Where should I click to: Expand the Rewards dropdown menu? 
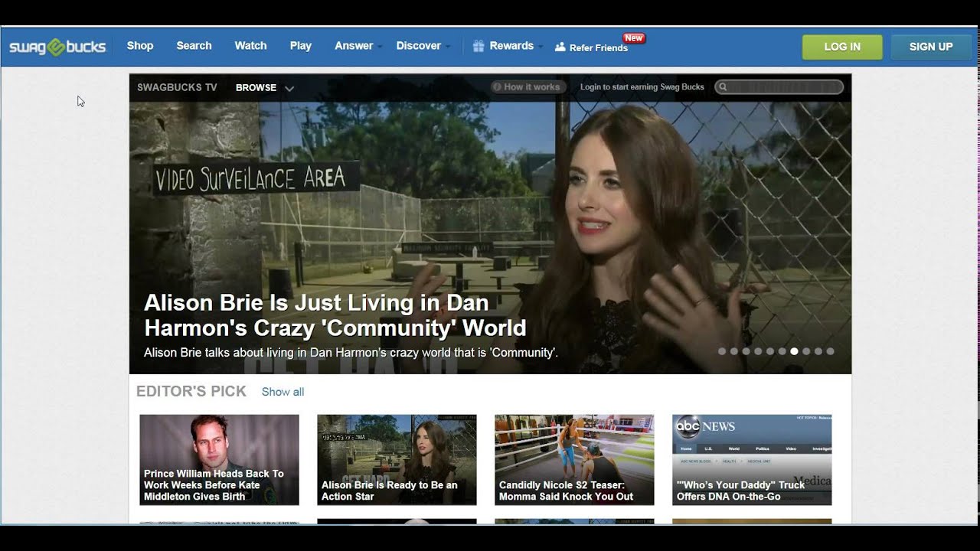515,46
